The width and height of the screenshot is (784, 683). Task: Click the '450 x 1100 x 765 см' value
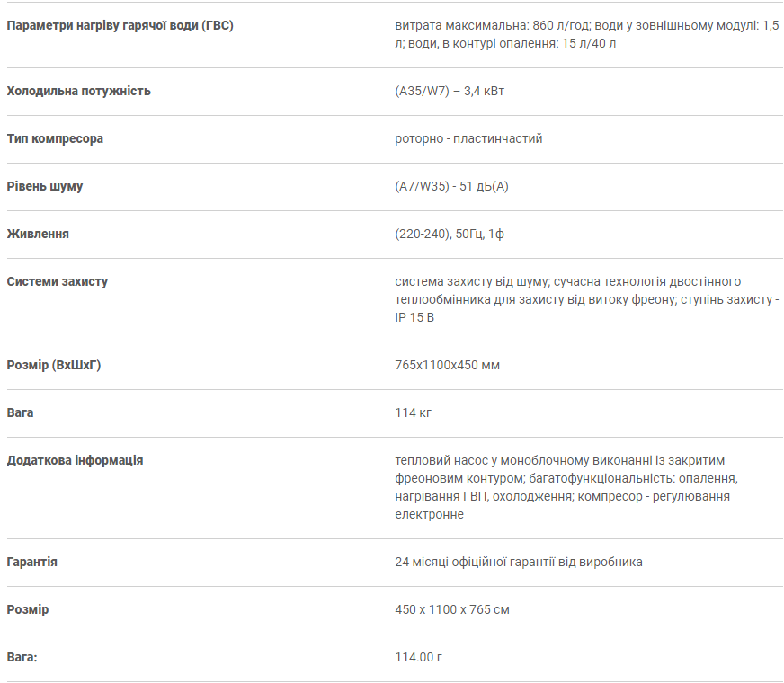[x=452, y=609]
